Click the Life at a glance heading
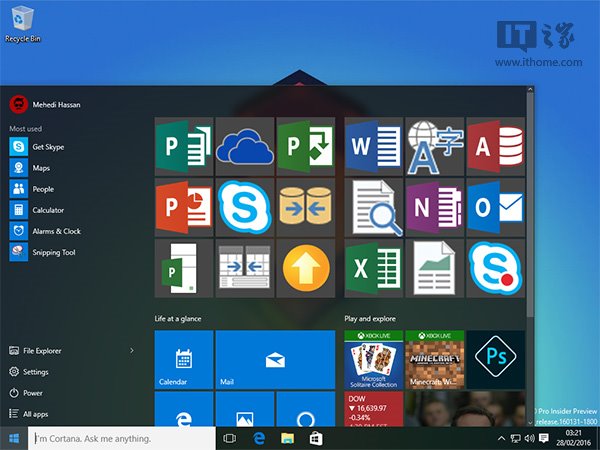The image size is (600, 450). pyautogui.click(x=178, y=318)
